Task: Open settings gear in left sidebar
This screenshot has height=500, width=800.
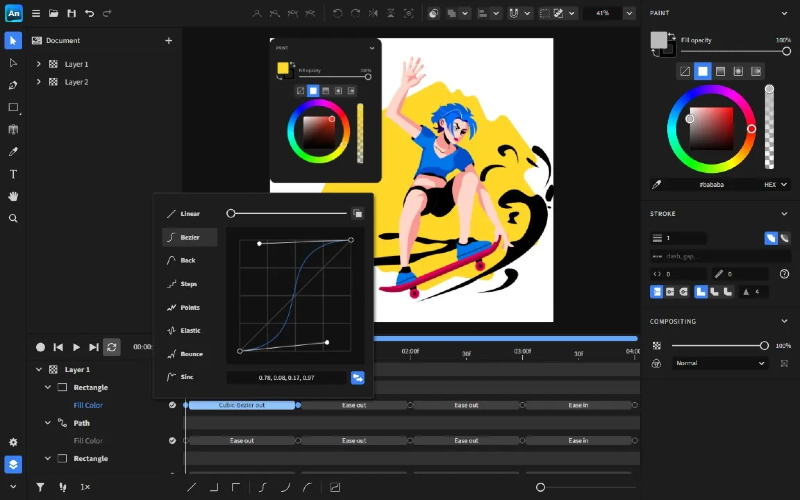Action: click(x=13, y=442)
